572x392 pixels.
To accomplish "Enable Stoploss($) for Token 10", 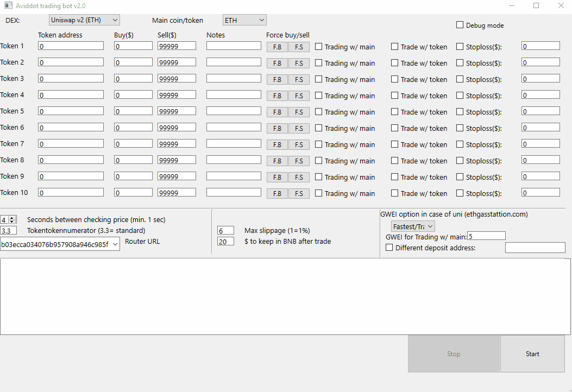I will (x=460, y=193).
